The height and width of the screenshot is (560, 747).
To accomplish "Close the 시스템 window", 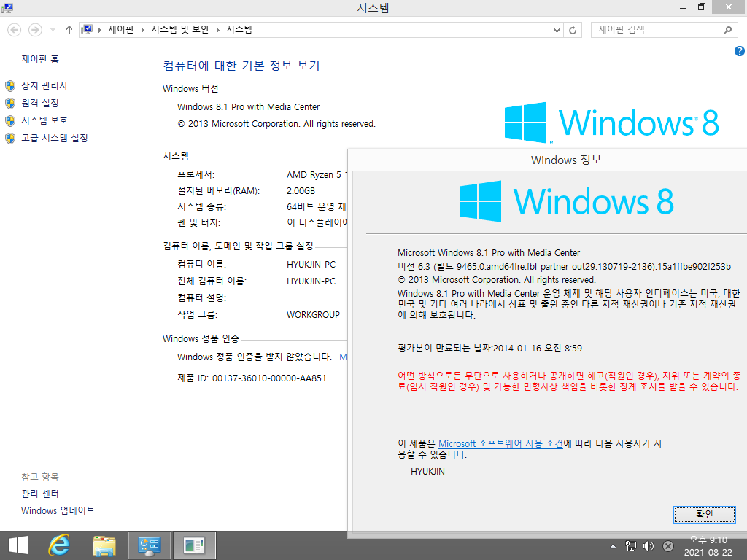I will click(729, 7).
